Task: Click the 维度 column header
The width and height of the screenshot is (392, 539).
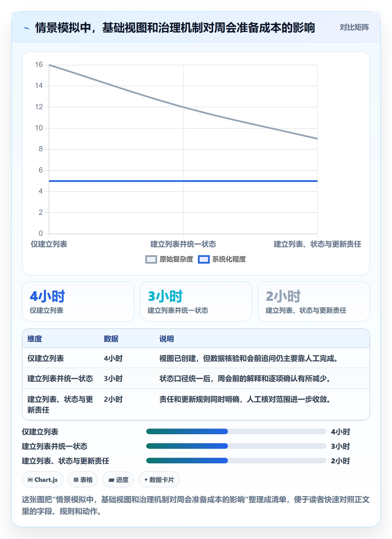Action: pos(35,339)
